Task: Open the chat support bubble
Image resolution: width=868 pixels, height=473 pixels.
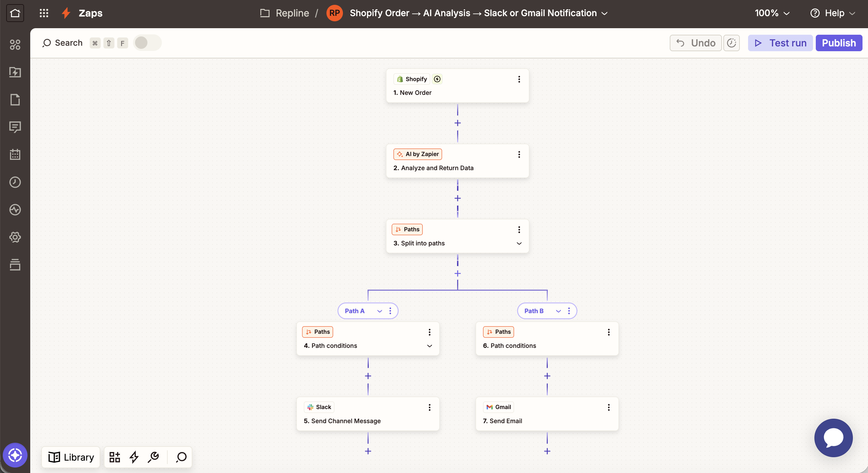Action: (834, 438)
